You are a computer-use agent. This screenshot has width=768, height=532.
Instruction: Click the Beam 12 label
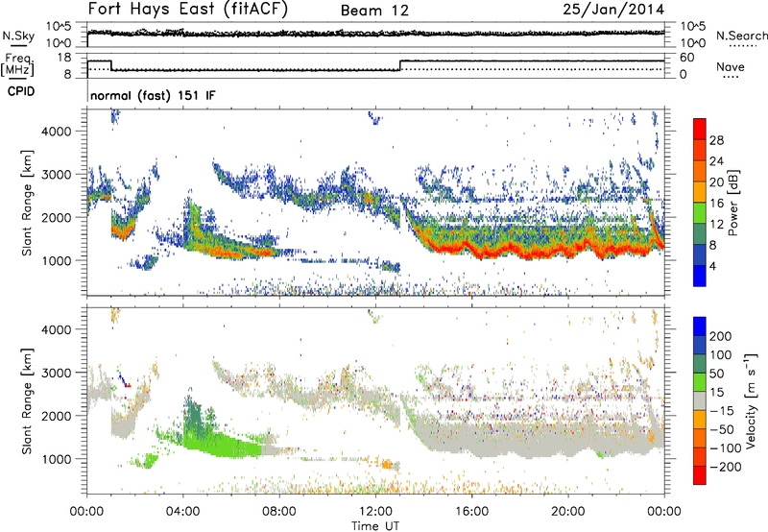(x=374, y=11)
